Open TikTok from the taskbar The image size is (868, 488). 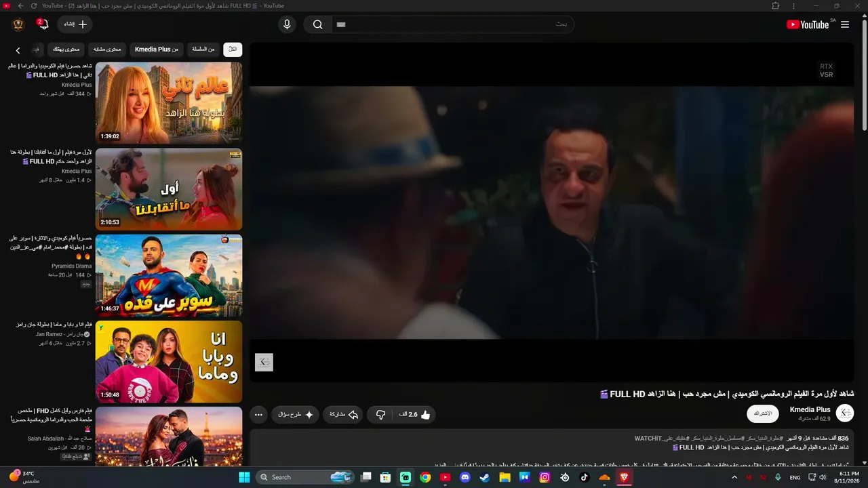585,477
